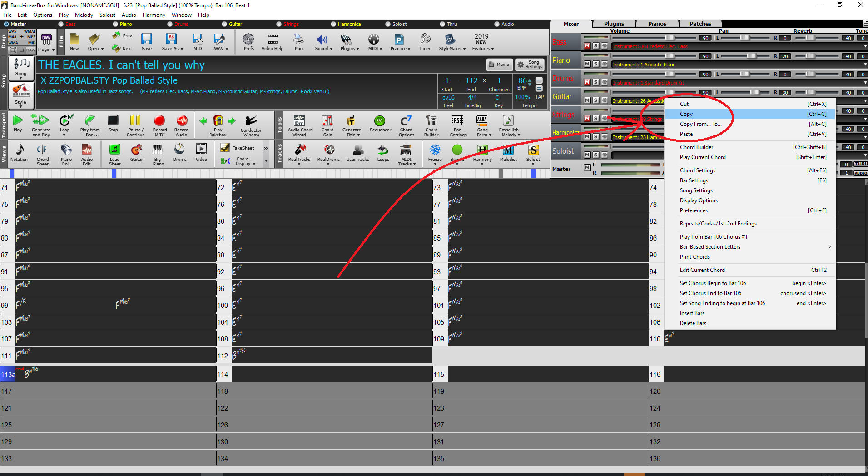868x476 pixels.
Task: Open the Piano Roll view
Action: pos(66,155)
